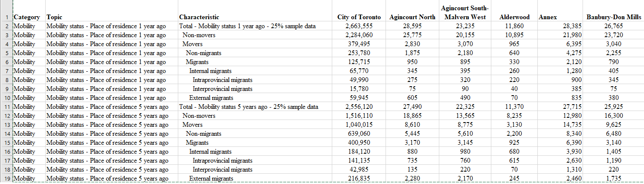Click the 'Mobility' category cell in row 8
644x184 pixels.
pyautogui.click(x=29, y=80)
